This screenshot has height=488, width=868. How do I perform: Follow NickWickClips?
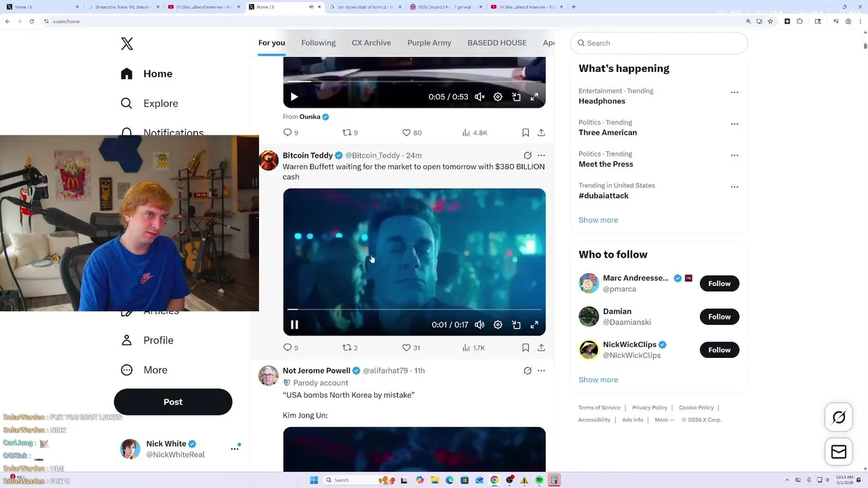(719, 350)
